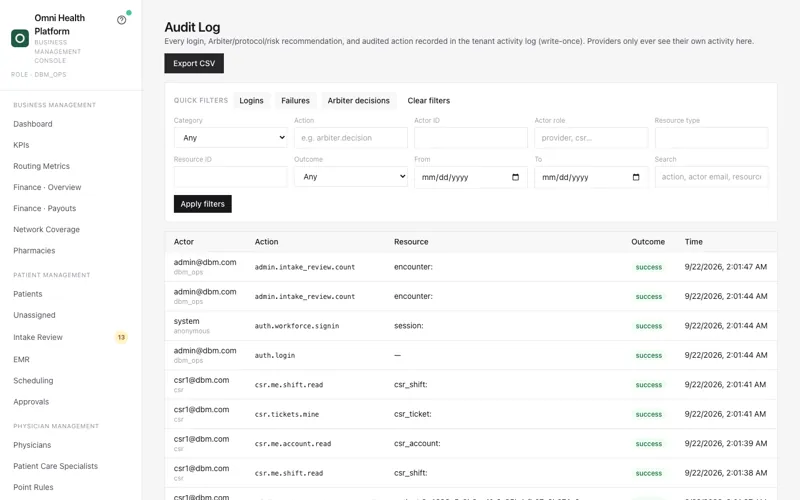Expand the Outcome dropdown
The image size is (800, 500).
(351, 177)
